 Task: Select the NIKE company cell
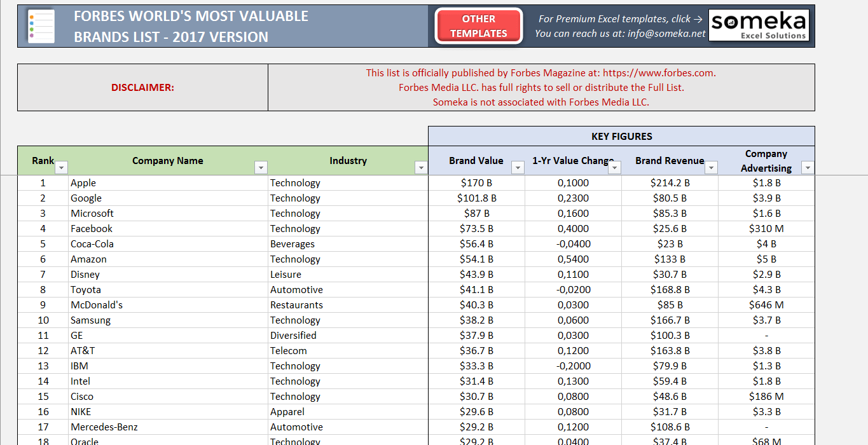(x=168, y=412)
